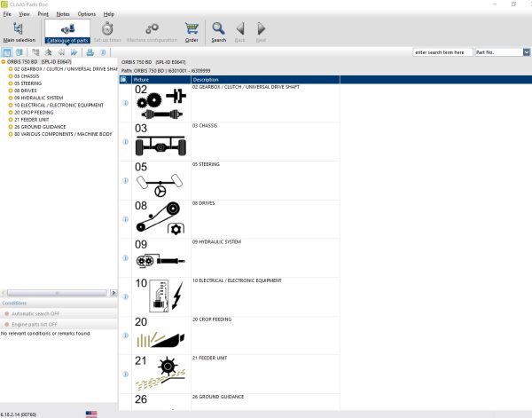Open the 21 Feeder Unit picture

[x=160, y=374]
